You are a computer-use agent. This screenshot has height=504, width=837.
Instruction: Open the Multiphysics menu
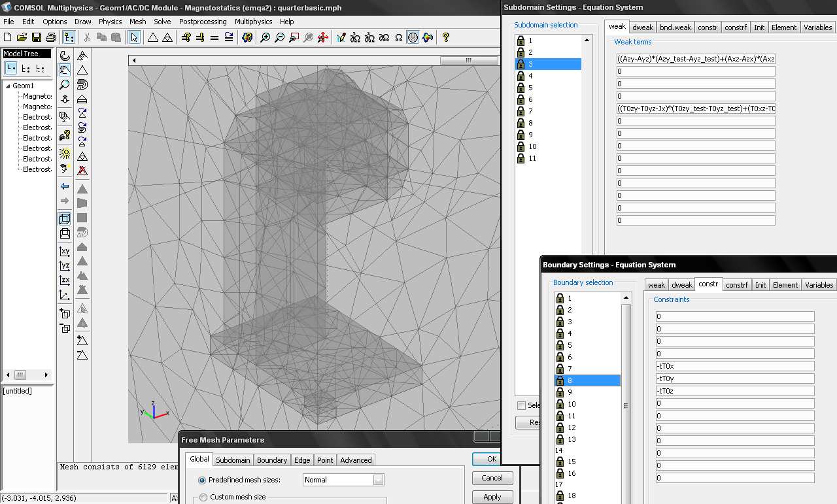254,22
